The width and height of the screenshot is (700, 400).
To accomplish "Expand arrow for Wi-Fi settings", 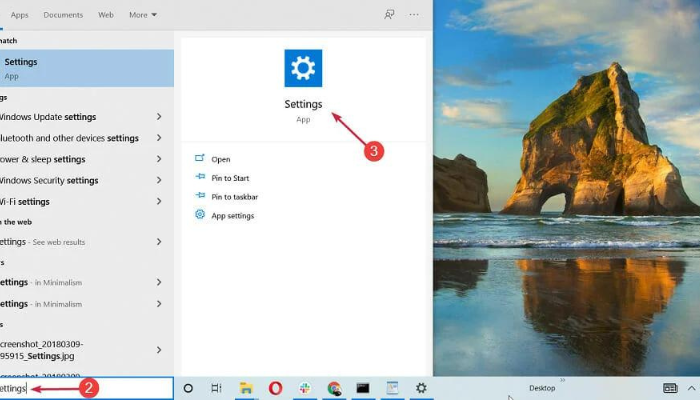I will point(159,201).
